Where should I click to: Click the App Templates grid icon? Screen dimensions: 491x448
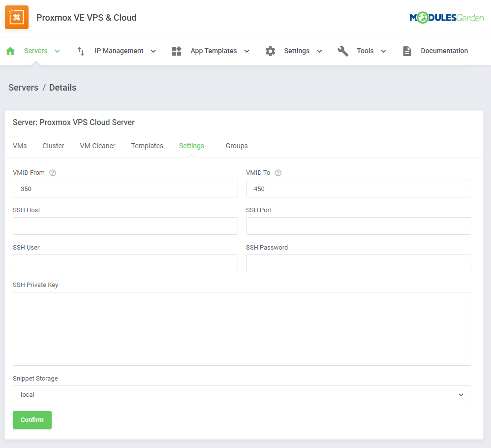click(177, 51)
